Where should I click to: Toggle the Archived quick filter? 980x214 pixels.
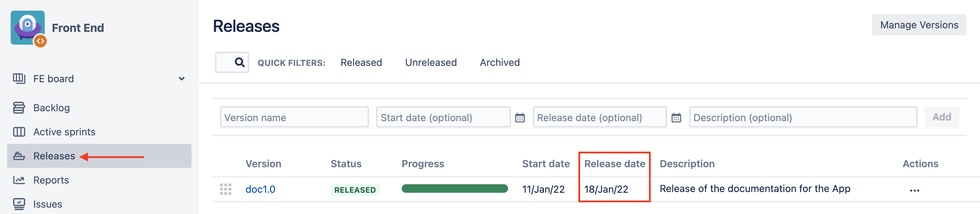click(x=500, y=62)
